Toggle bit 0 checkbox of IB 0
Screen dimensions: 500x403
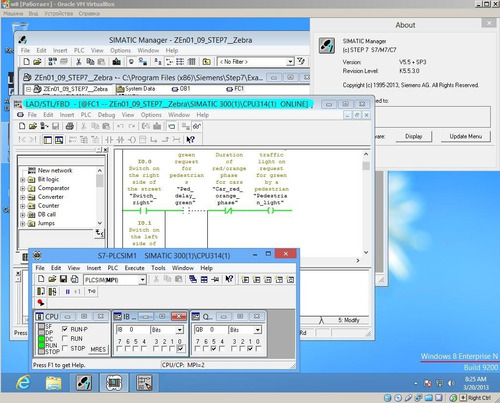tap(180, 349)
